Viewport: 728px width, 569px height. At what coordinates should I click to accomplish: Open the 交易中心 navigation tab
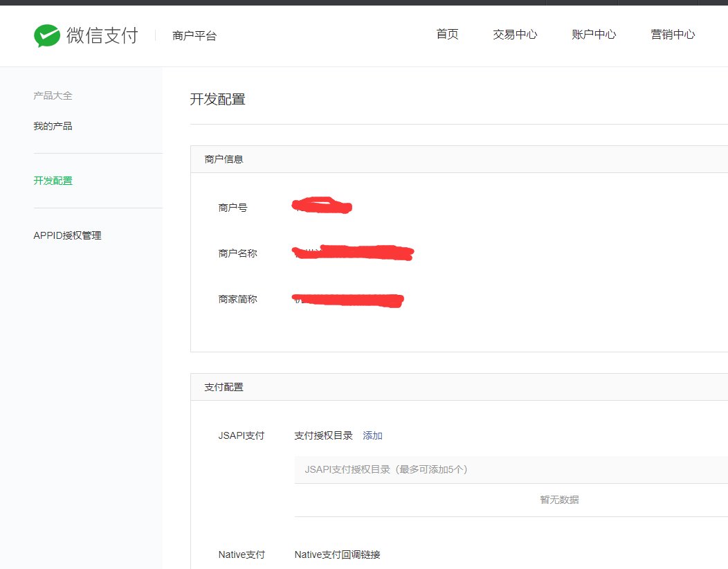pos(515,34)
